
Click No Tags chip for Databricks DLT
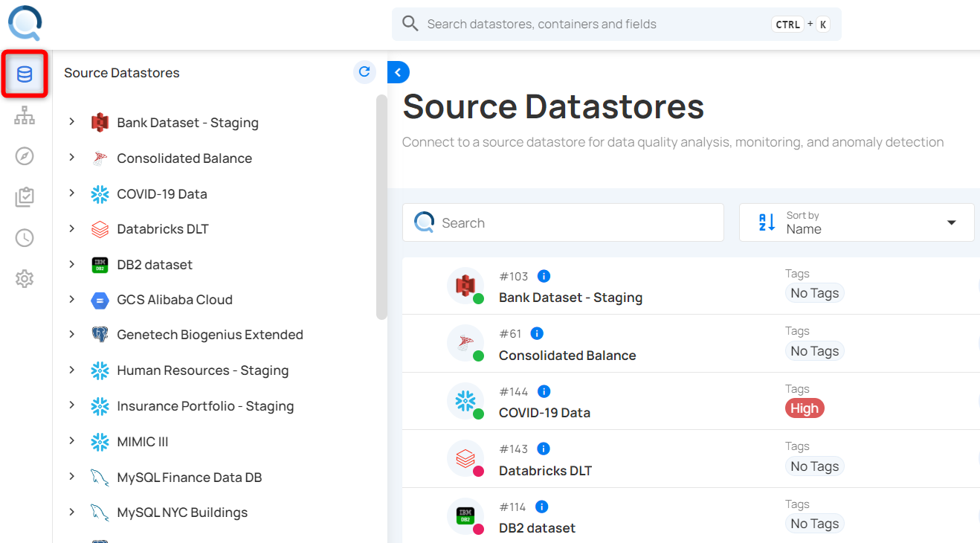coord(815,466)
